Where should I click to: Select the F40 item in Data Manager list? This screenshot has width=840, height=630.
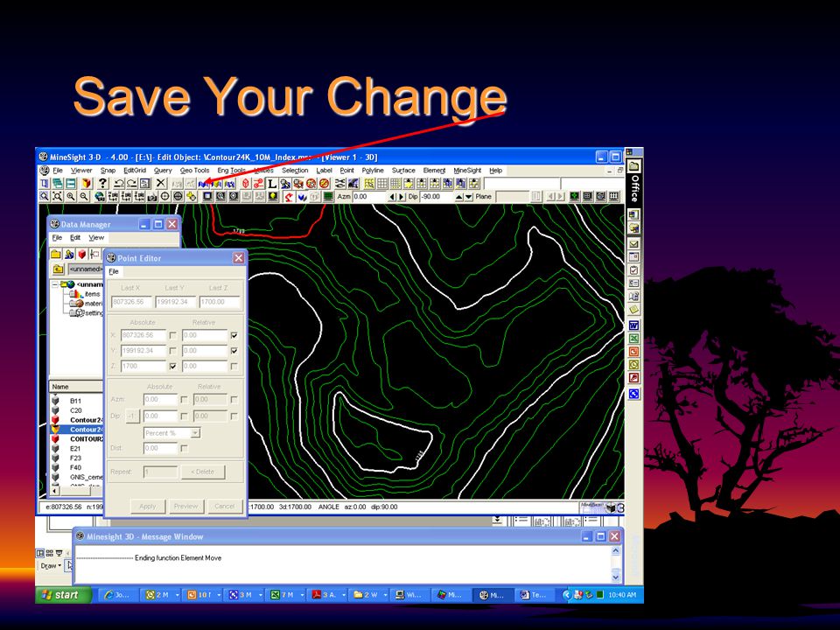coord(75,467)
